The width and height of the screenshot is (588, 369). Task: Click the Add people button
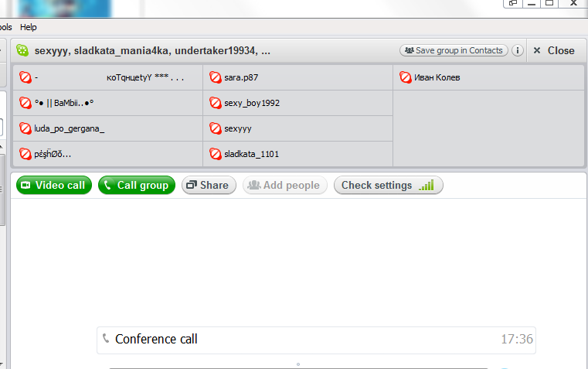285,185
